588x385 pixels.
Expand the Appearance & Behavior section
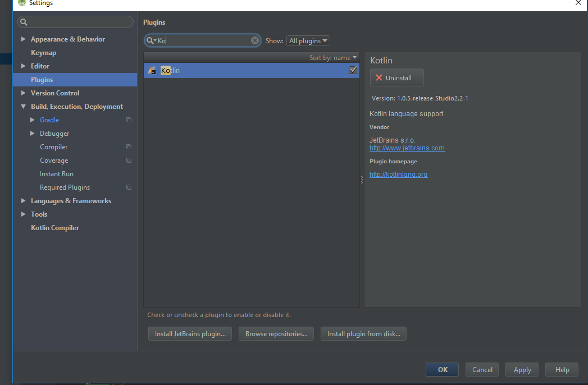coord(23,39)
